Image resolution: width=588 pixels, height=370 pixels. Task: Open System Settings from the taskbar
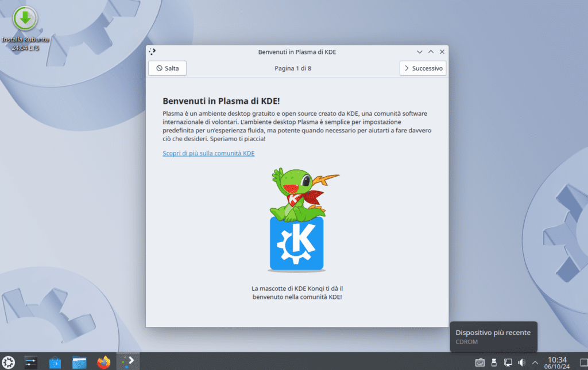(31, 362)
